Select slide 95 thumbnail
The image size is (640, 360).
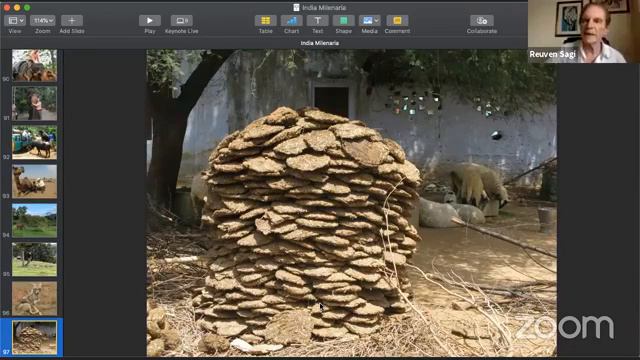coord(34,260)
